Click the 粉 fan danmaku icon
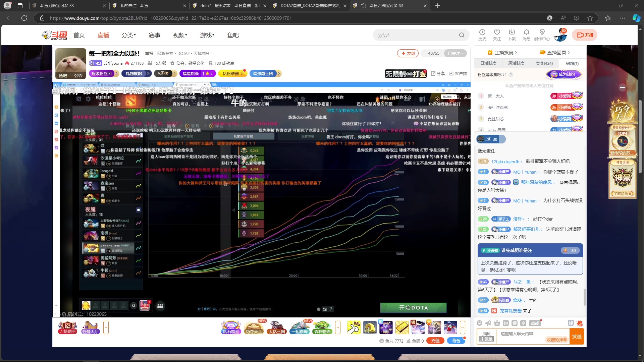 pos(505,323)
